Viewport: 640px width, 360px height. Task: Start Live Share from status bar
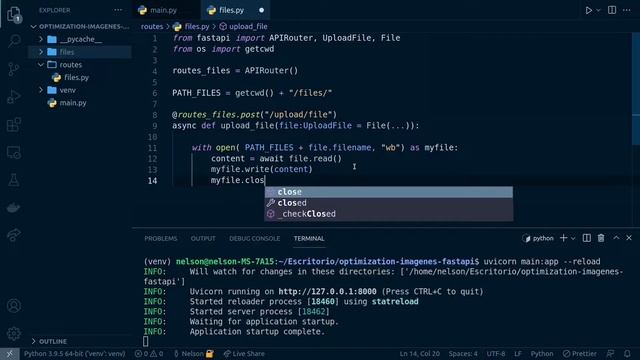click(244, 354)
